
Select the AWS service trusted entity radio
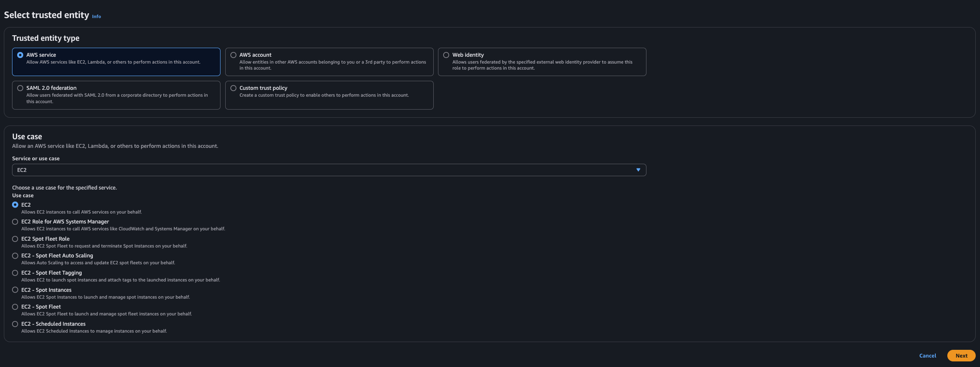[x=20, y=55]
